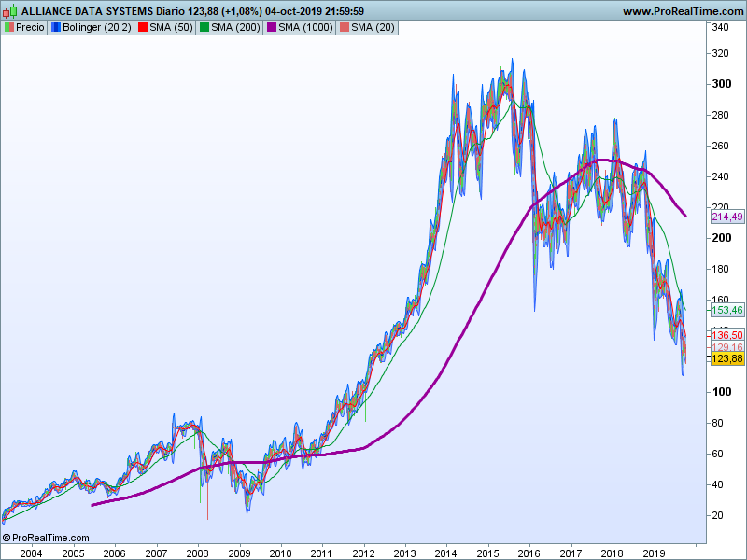Image resolution: width=747 pixels, height=560 pixels.
Task: Click the 340 value on the price axis
Action: tap(720, 28)
